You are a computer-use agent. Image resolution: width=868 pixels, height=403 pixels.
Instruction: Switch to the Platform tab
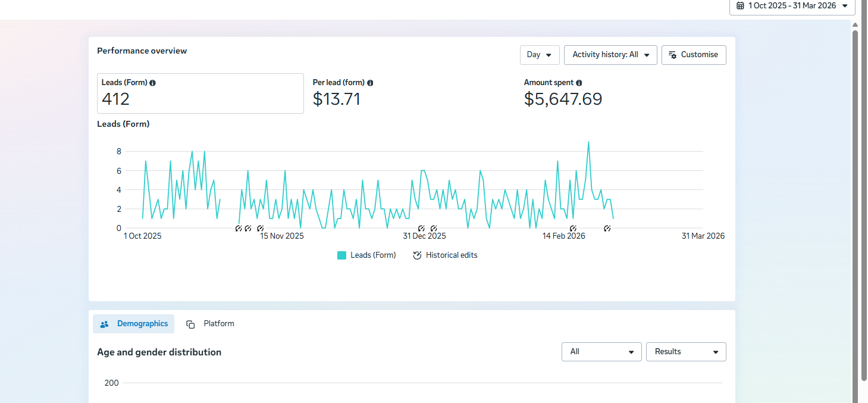click(210, 324)
